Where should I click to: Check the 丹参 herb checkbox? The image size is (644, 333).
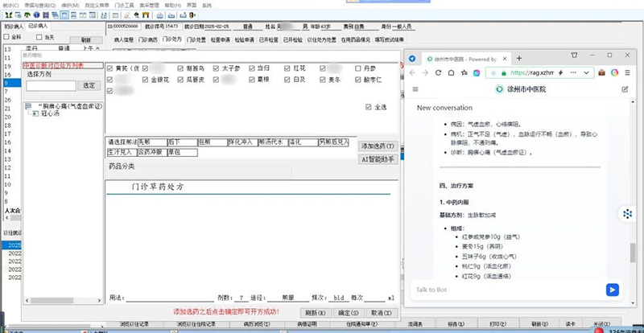[359, 69]
